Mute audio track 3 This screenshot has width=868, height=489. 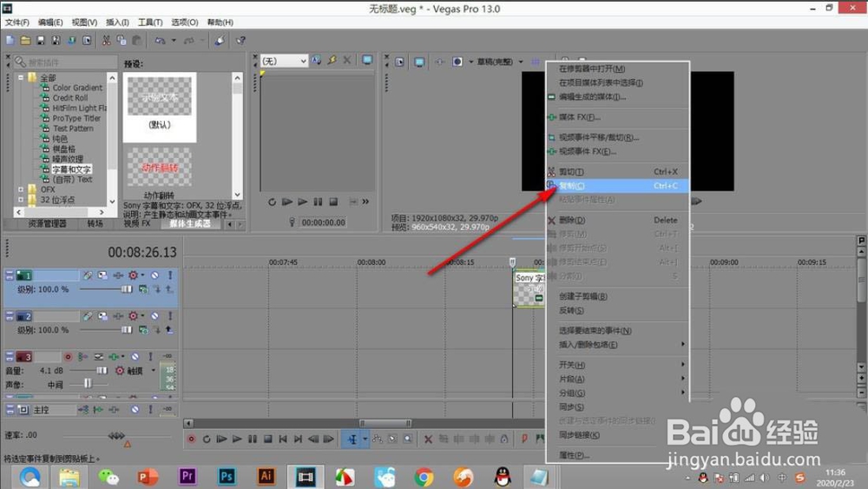135,357
